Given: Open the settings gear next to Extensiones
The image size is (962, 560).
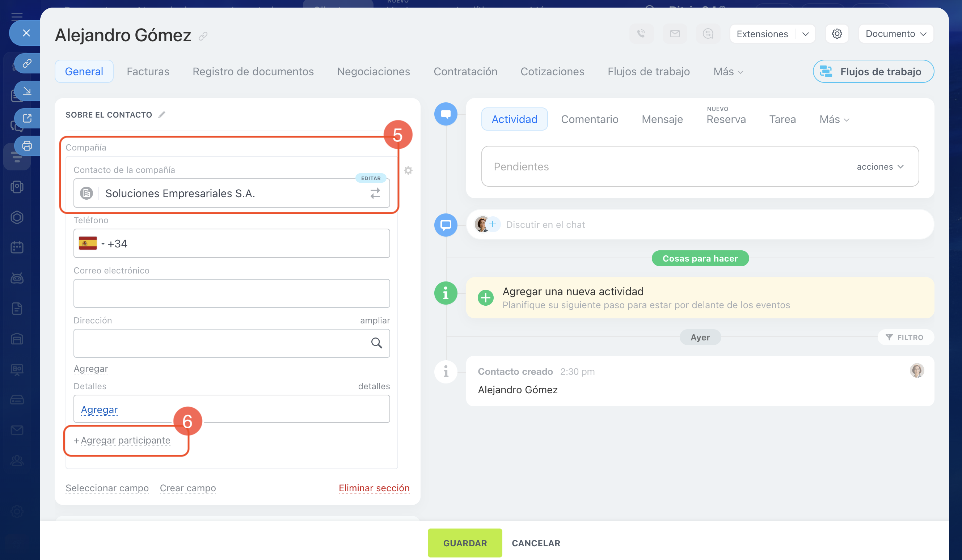Looking at the screenshot, I should 837,34.
